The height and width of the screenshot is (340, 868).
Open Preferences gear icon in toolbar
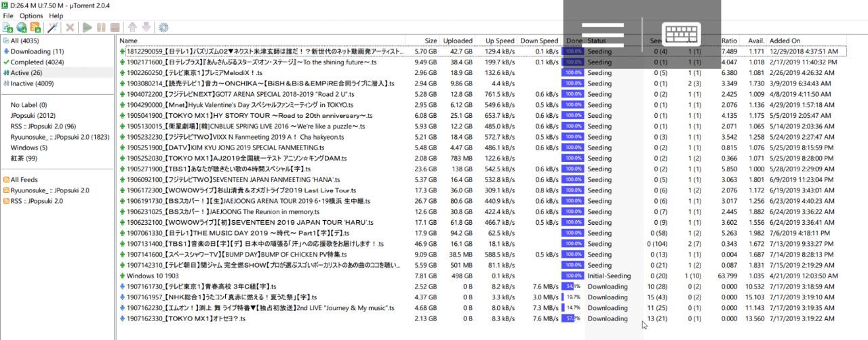(163, 28)
